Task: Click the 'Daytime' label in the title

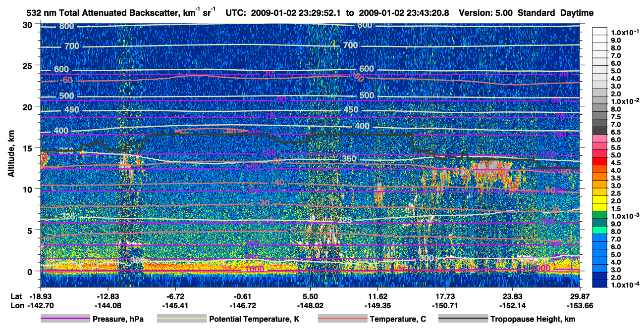Action: [x=577, y=13]
